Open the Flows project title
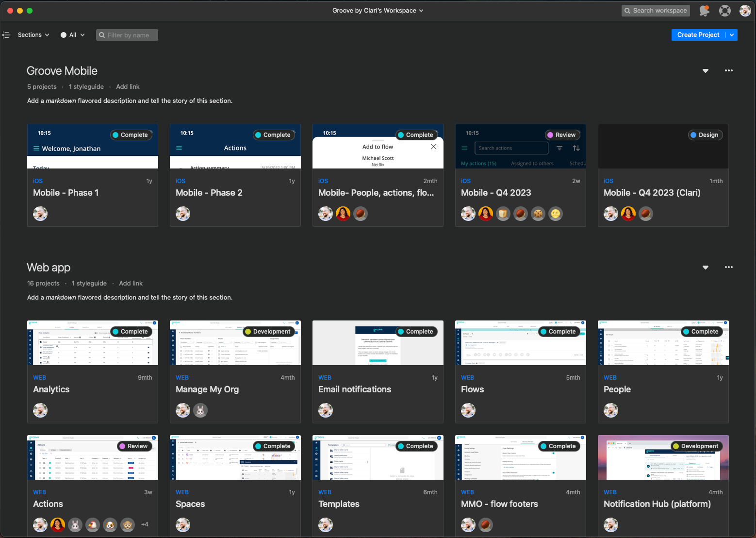The image size is (756, 538). (472, 389)
